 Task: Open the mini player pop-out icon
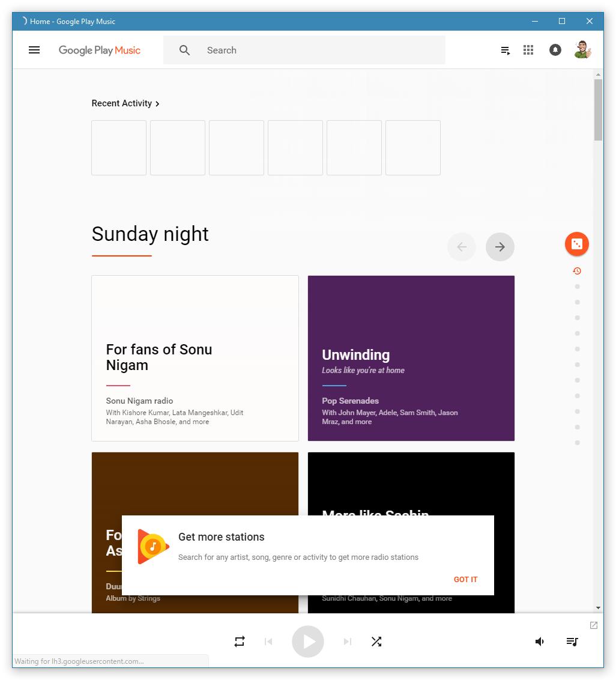point(594,625)
